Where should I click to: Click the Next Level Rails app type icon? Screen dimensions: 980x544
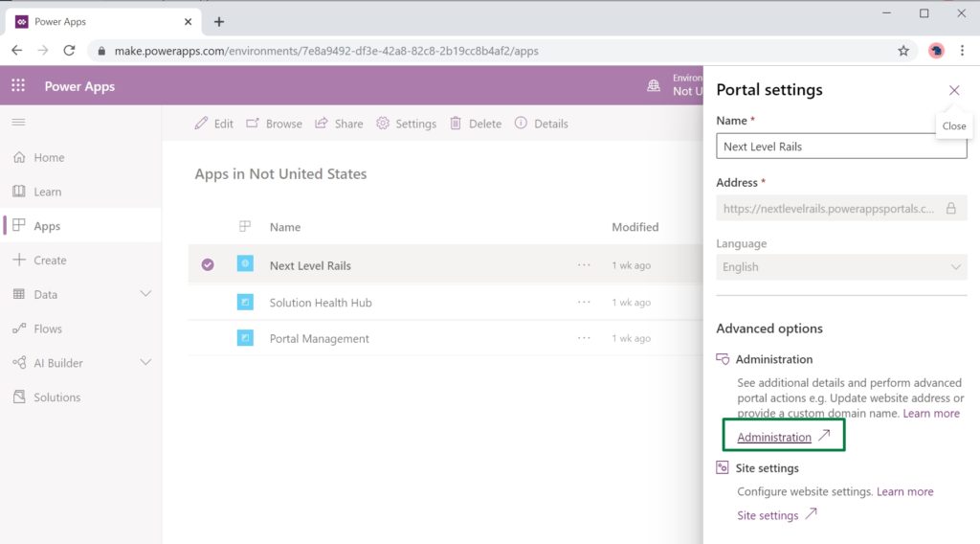coord(245,264)
